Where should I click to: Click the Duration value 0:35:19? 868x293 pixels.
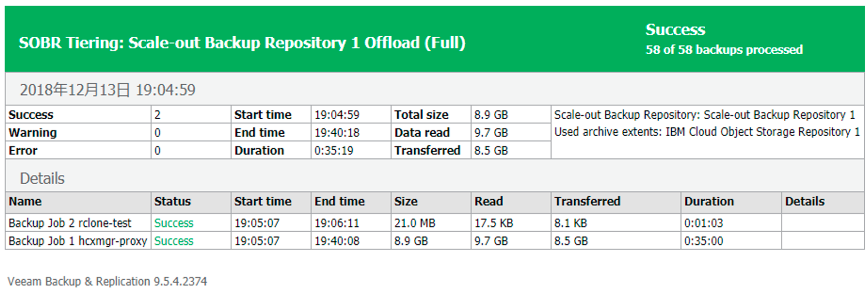point(333,151)
